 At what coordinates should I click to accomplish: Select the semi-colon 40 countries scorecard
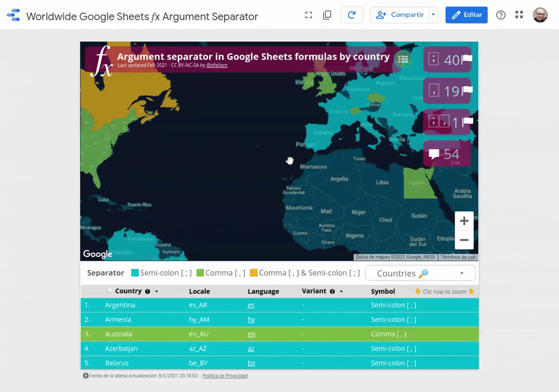[447, 59]
